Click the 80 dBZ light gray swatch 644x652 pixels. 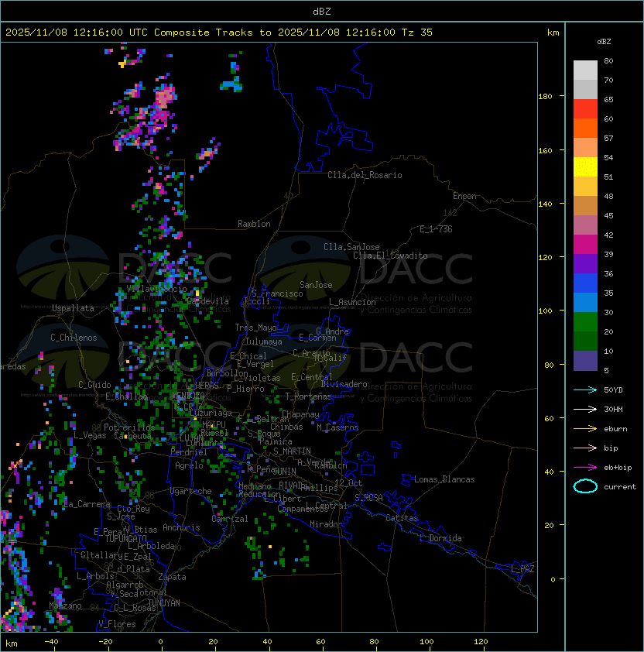(585, 70)
